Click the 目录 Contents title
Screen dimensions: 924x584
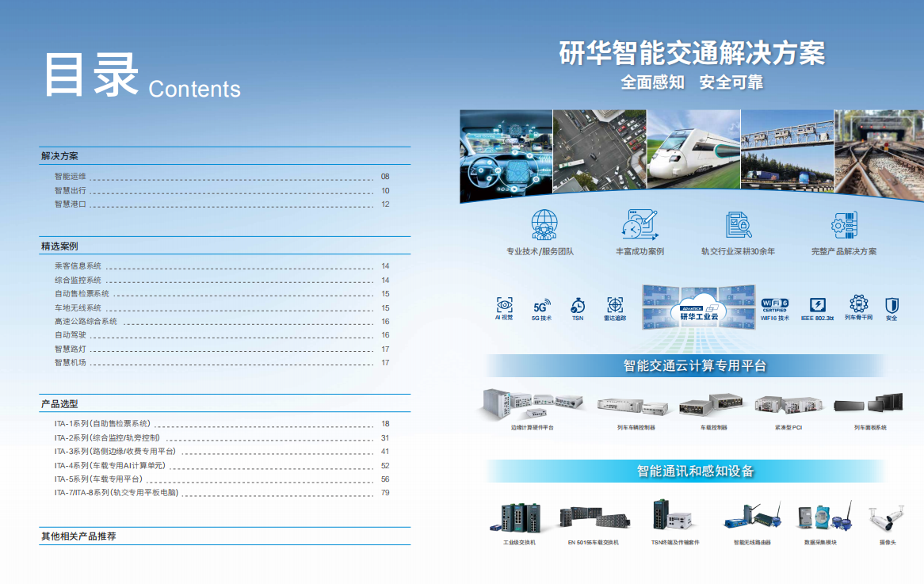point(142,74)
